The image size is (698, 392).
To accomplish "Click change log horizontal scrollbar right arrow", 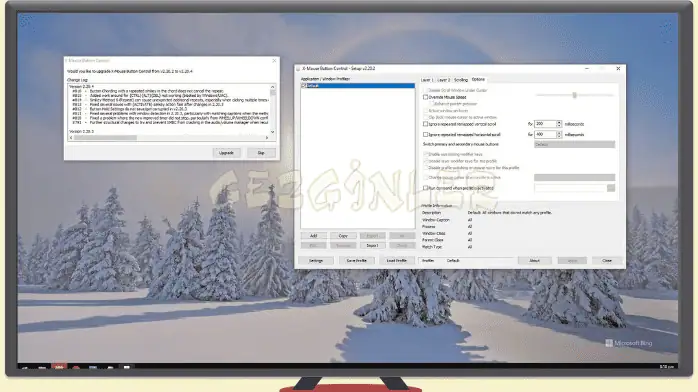I will tap(267, 138).
